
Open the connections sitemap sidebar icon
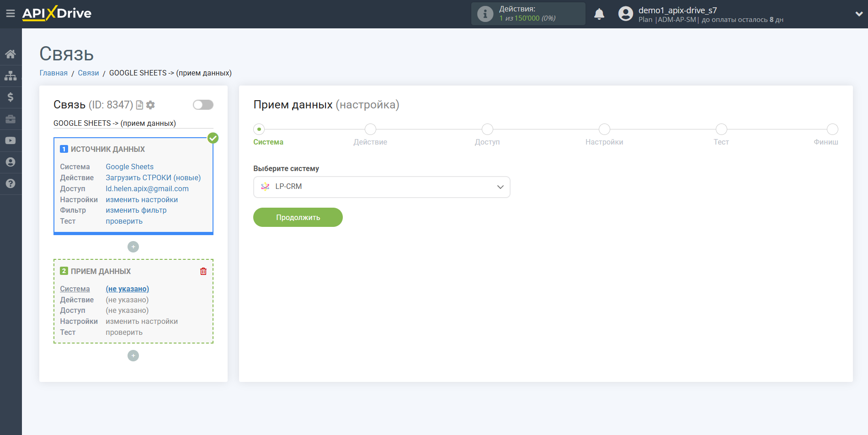tap(11, 75)
